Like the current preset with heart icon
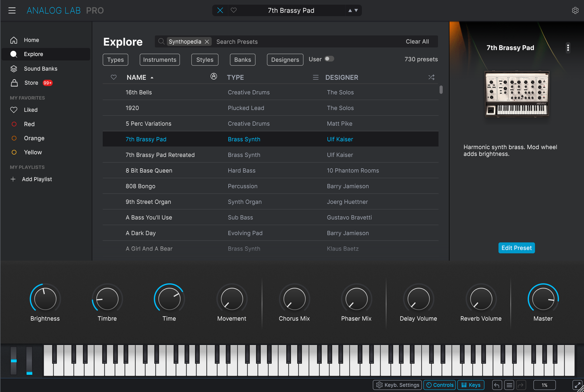584x392 pixels. tap(234, 10)
